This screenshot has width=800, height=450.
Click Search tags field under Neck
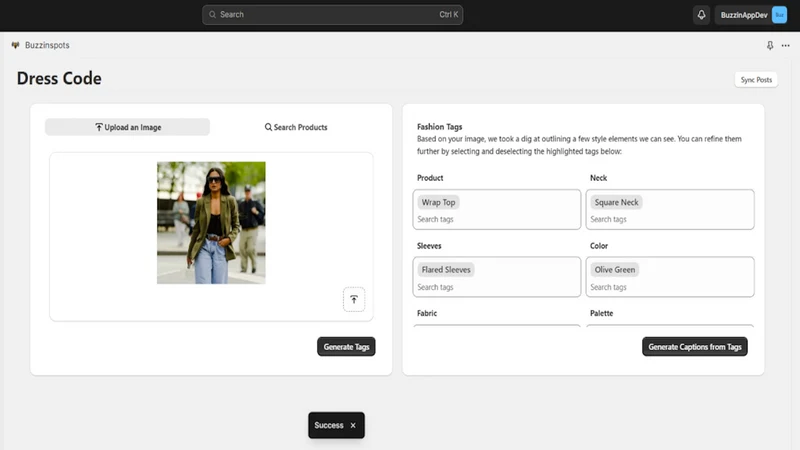(x=670, y=219)
